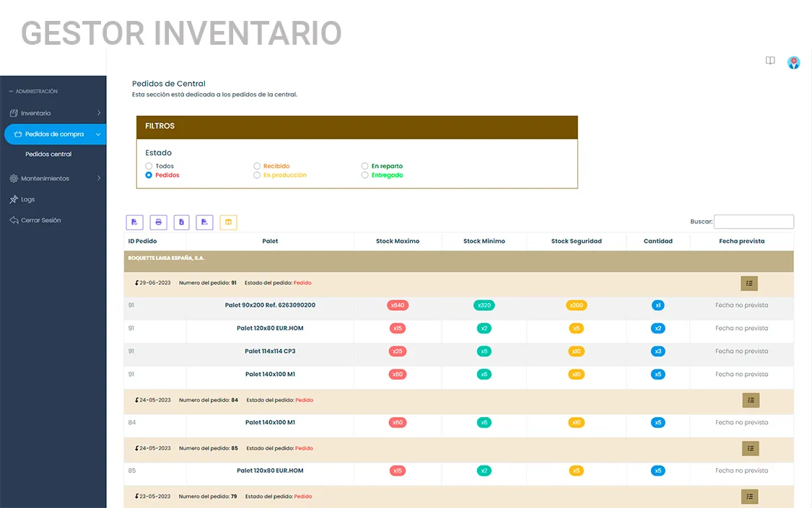
Task: Expand the Inventario menu chevron
Action: 98,113
